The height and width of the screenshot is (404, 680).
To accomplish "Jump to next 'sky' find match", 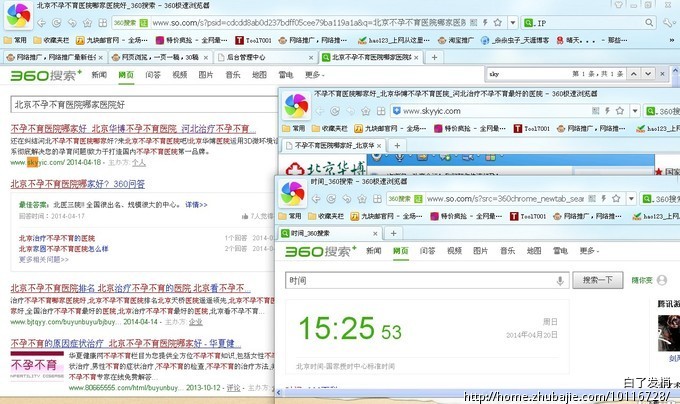I will pos(648,74).
